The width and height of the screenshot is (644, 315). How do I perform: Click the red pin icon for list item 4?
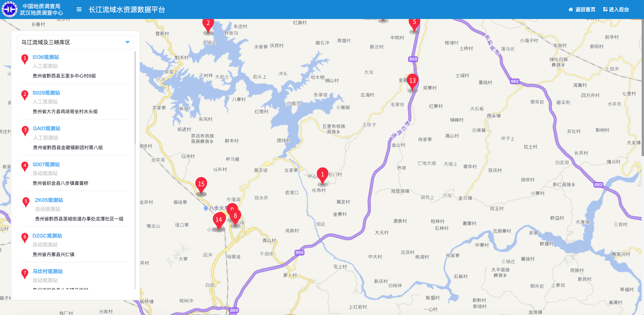[x=25, y=166]
